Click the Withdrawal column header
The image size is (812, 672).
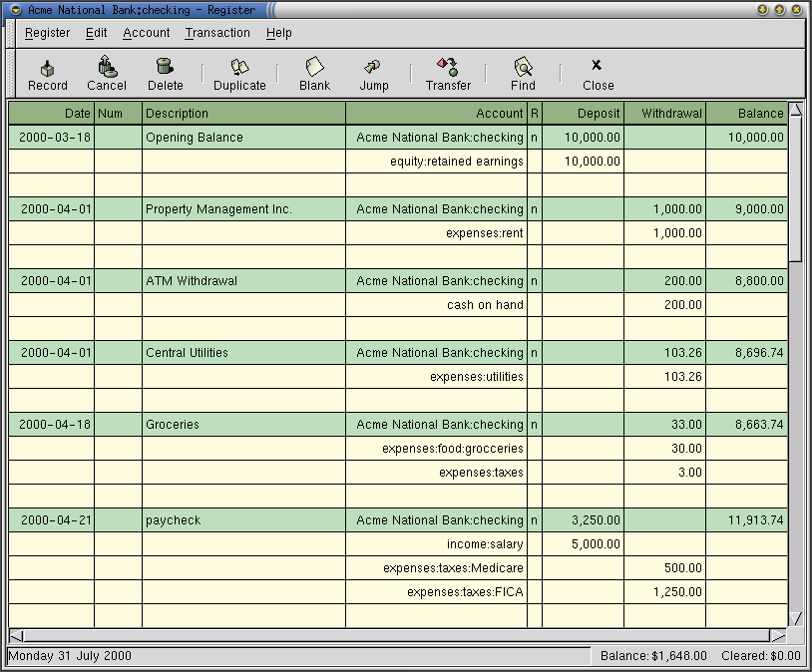(x=665, y=114)
